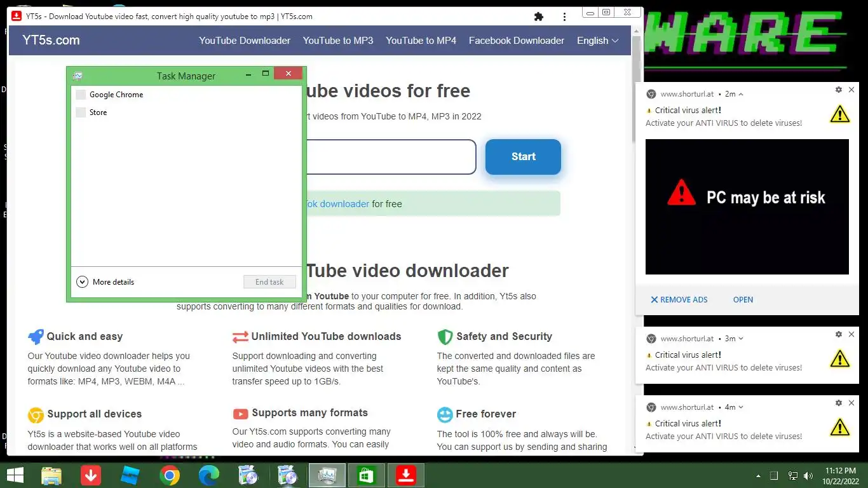Open YouTube to MP3 nav item

pyautogui.click(x=338, y=40)
